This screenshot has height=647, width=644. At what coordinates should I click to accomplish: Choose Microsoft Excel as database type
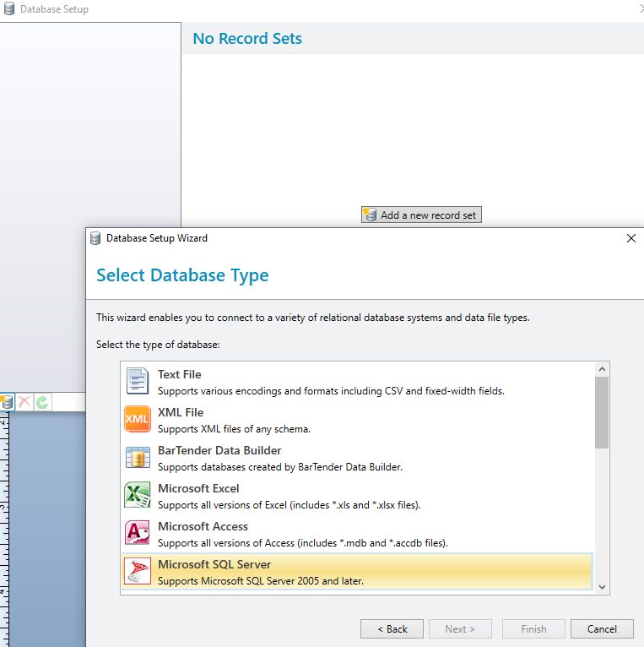pos(357,496)
